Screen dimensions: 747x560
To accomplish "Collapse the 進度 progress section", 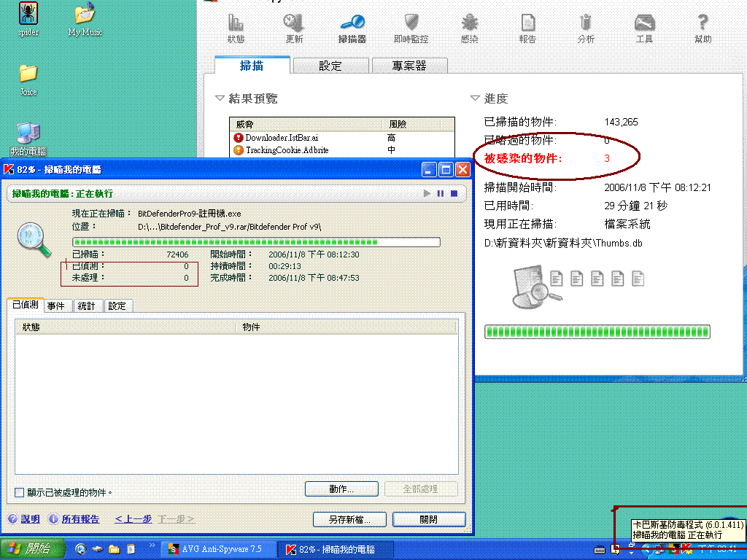I will coord(475,98).
